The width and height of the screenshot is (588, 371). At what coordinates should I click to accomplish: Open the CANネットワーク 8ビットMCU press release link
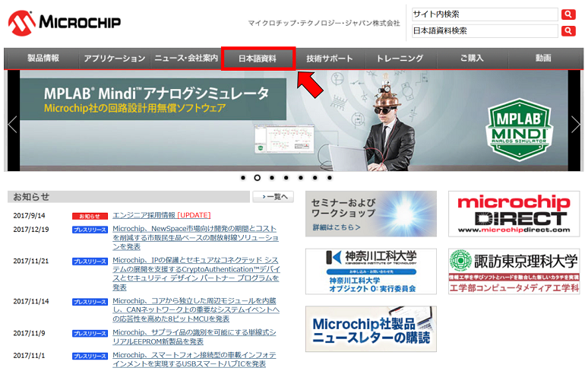(x=196, y=310)
